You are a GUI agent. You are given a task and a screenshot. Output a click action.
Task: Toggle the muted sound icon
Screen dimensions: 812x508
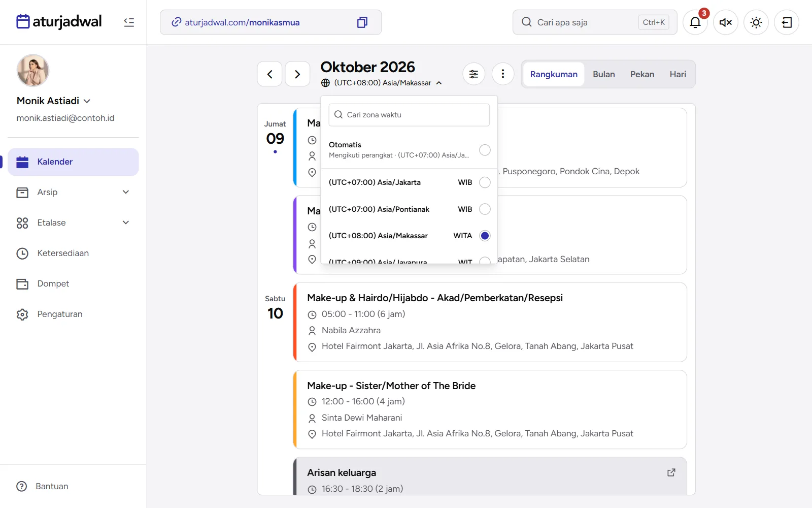726,22
